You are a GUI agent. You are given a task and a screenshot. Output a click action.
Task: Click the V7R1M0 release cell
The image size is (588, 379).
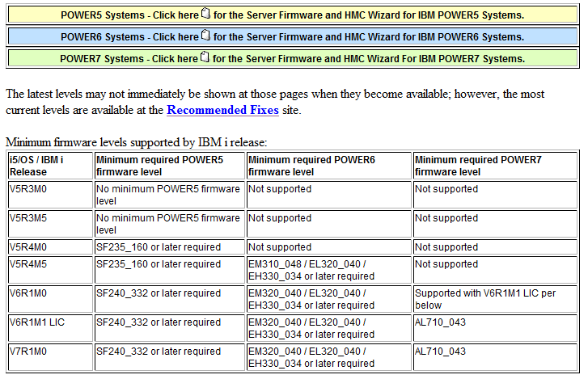point(50,357)
